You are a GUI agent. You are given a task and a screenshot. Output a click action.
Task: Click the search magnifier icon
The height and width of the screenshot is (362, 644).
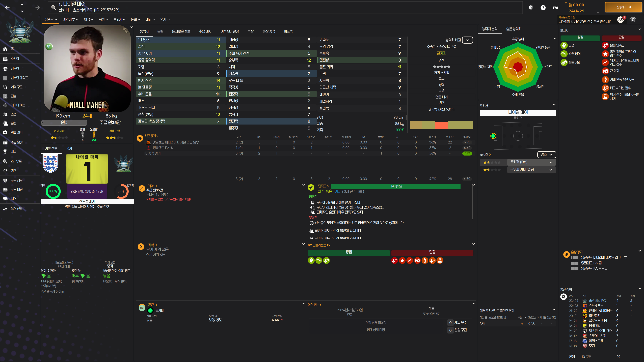(x=53, y=7)
